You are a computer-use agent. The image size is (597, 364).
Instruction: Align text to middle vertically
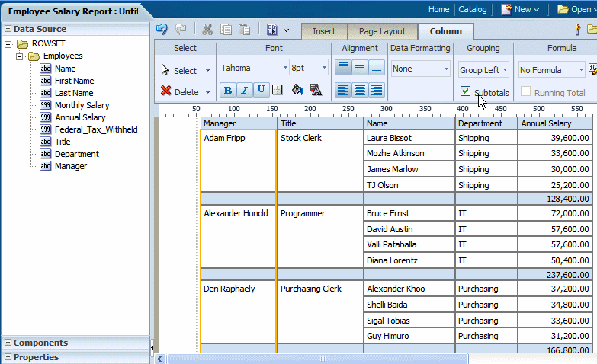click(359, 68)
